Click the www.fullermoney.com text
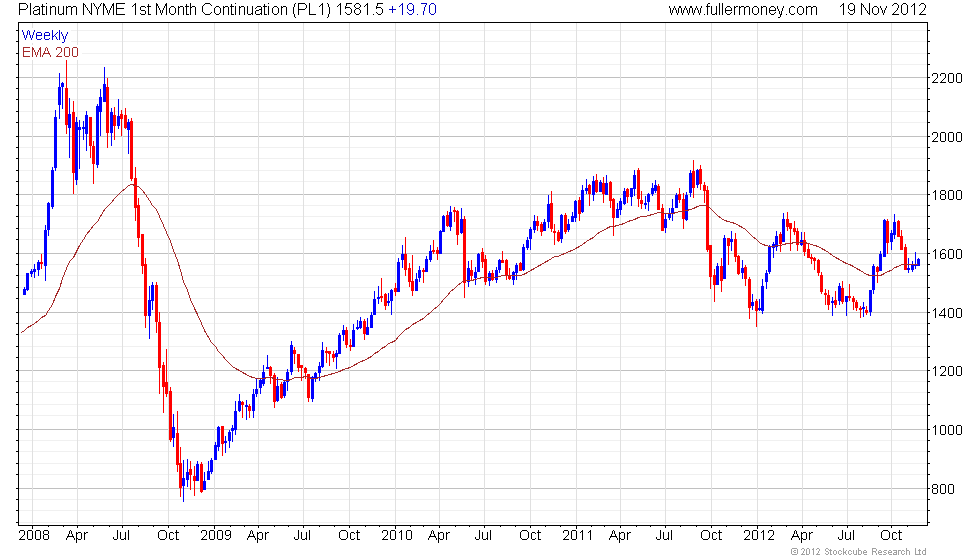980x560 pixels. [x=742, y=9]
